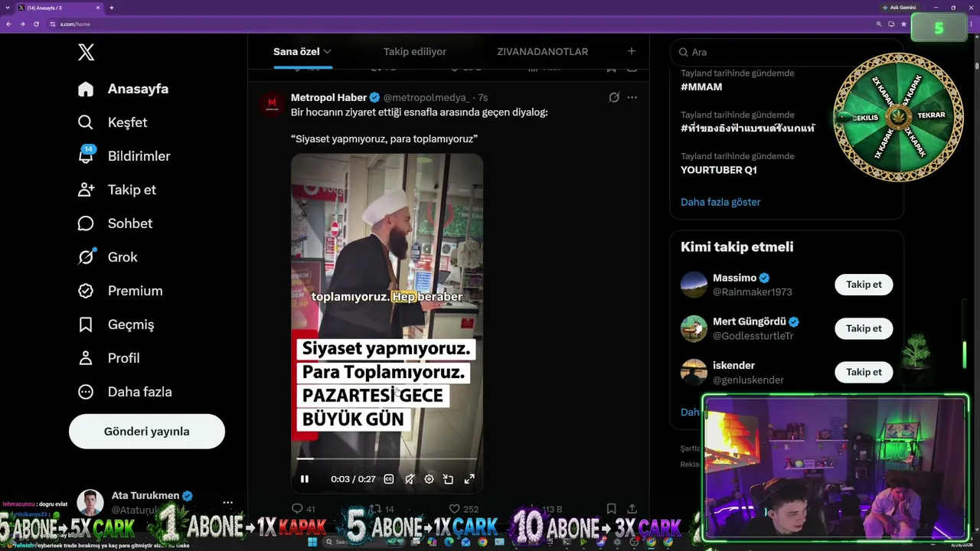Open Grok assistant
The image size is (980, 551).
[108, 257]
